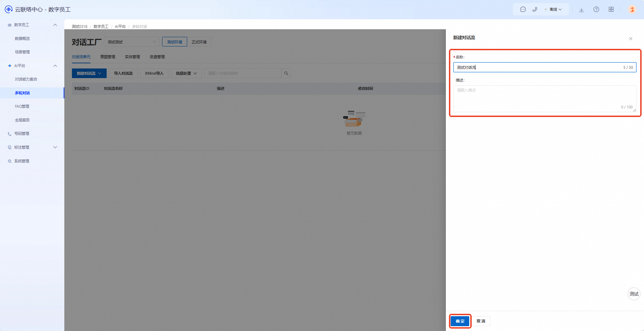Click the message chat bubble icon
This screenshot has height=331, width=644.
523,10
